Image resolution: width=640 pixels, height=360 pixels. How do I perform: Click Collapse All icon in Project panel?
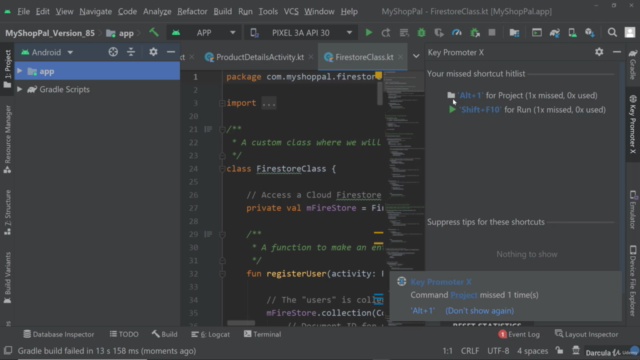131,52
